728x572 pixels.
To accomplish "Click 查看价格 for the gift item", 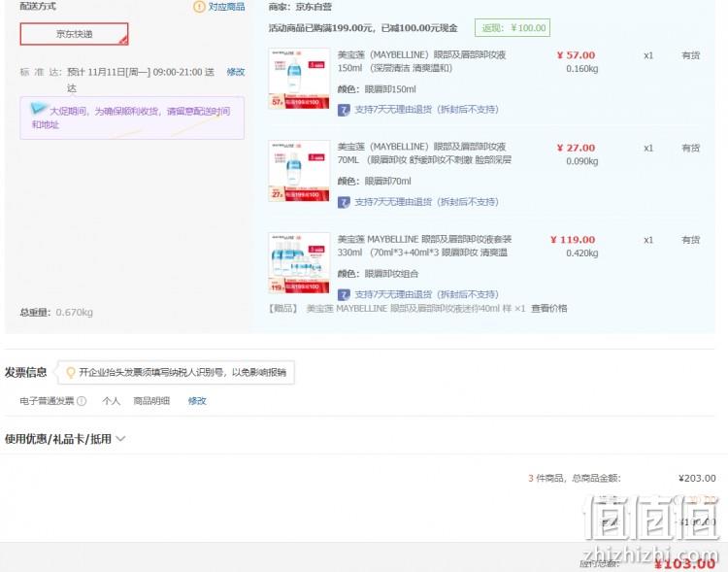I will 548,309.
